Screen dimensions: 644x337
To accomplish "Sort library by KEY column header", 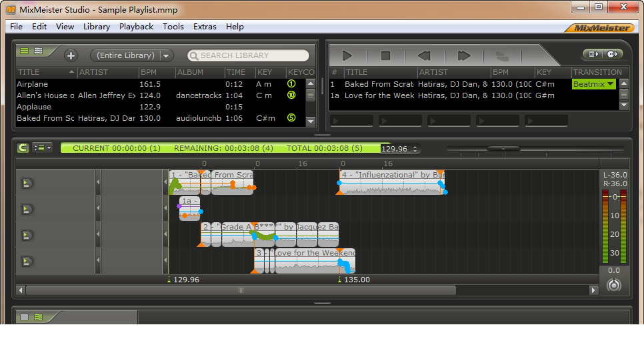I will click(x=271, y=72).
